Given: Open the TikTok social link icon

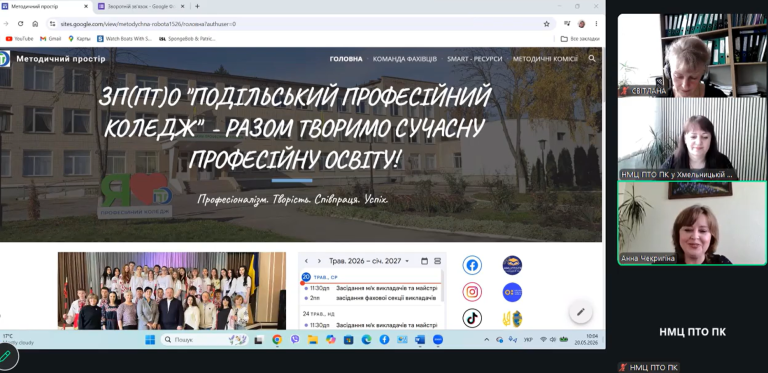Looking at the screenshot, I should tap(472, 318).
